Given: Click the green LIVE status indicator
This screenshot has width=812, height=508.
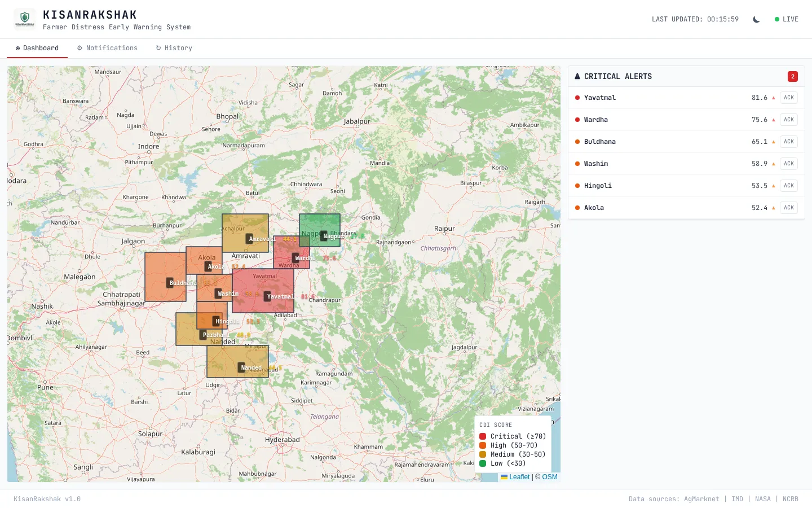Looking at the screenshot, I should point(787,19).
